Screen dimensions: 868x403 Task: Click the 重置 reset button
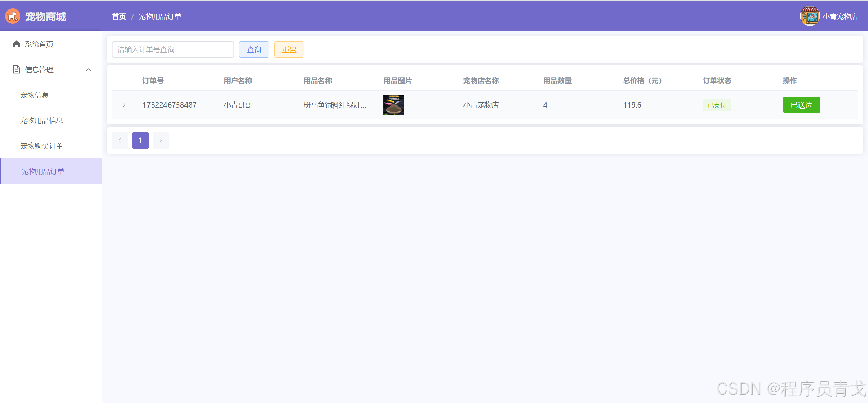point(289,50)
